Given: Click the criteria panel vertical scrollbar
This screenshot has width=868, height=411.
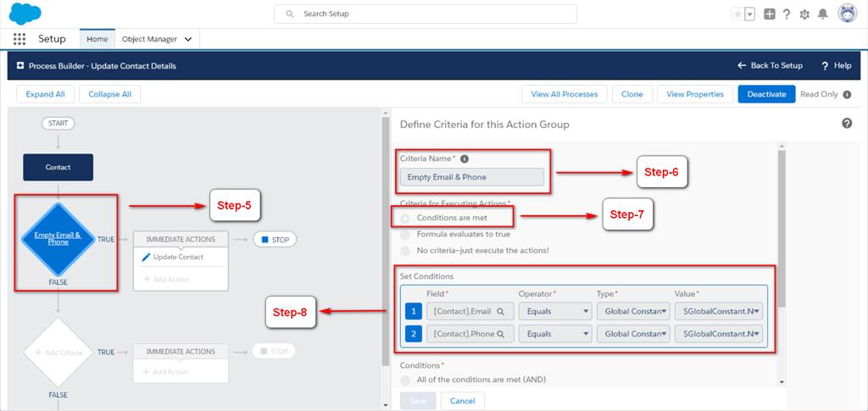Looking at the screenshot, I should pos(781,229).
